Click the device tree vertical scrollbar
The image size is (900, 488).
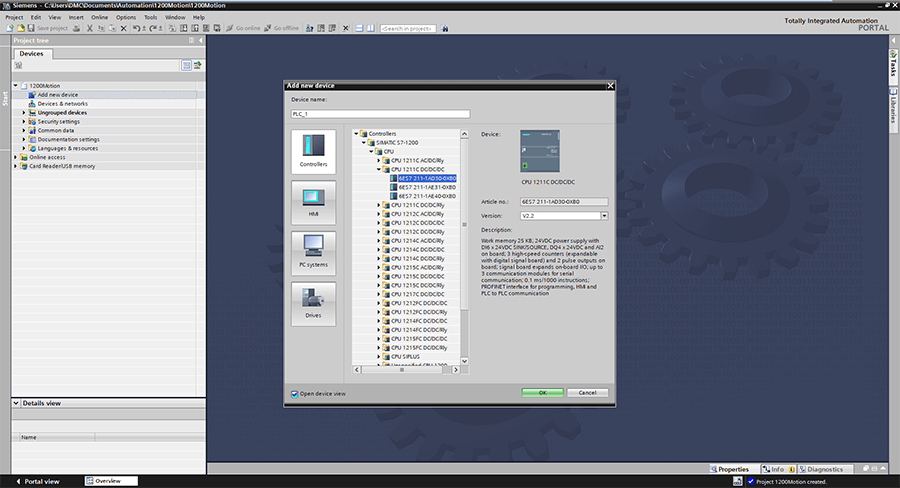pos(464,225)
